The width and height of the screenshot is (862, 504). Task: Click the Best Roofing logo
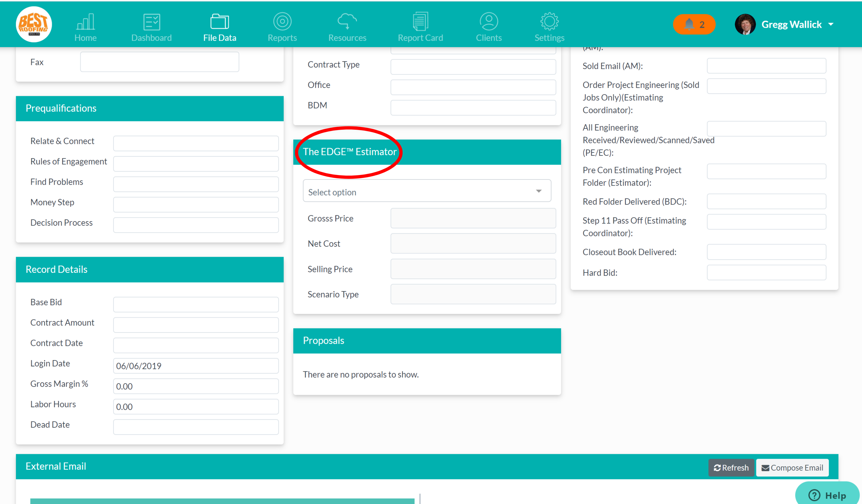pyautogui.click(x=33, y=24)
